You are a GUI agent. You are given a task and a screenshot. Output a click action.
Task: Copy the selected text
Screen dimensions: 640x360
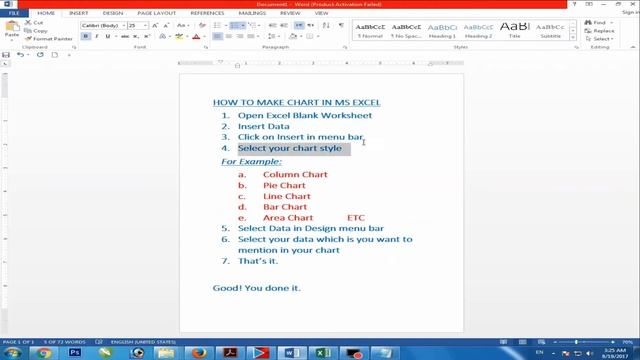click(x=36, y=31)
